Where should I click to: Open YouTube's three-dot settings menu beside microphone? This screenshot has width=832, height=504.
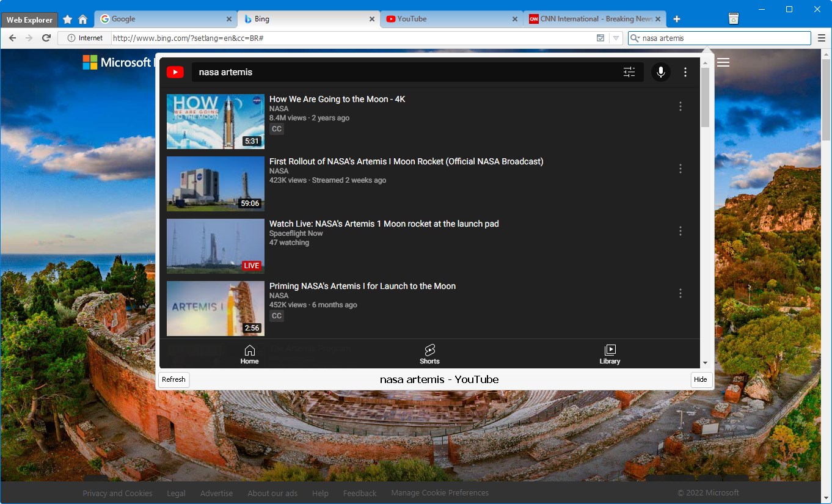pyautogui.click(x=685, y=72)
